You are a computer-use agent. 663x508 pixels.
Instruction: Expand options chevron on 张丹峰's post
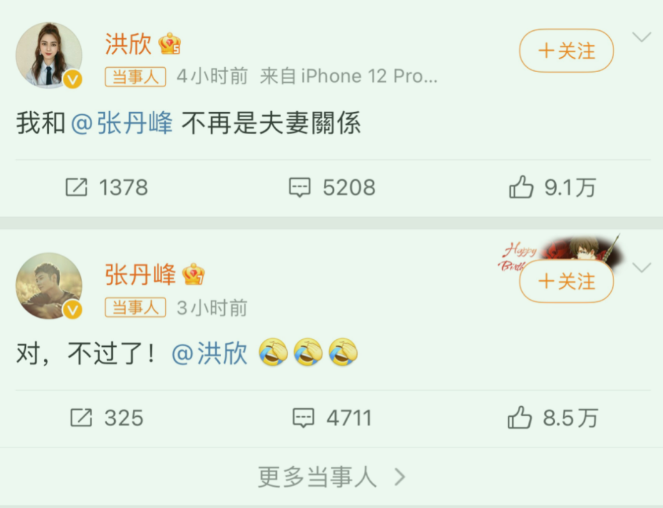[x=641, y=268]
